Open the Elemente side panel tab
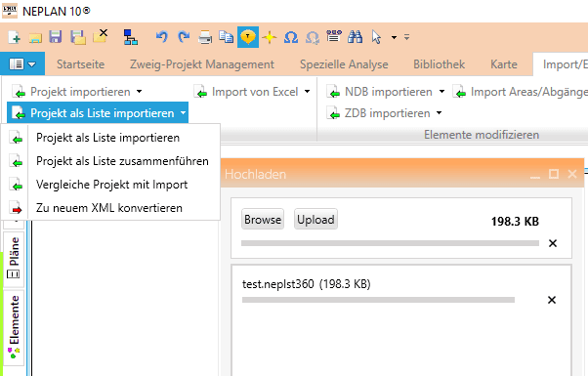Viewport: 588px width, 376px height. point(14,327)
